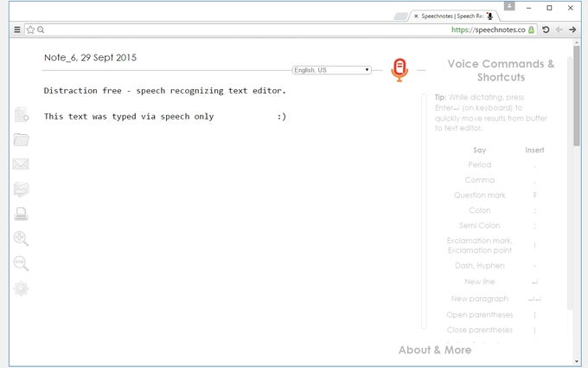Edit the note title Note_6, 29 Sept 2015
This screenshot has height=368, width=588.
(x=91, y=57)
